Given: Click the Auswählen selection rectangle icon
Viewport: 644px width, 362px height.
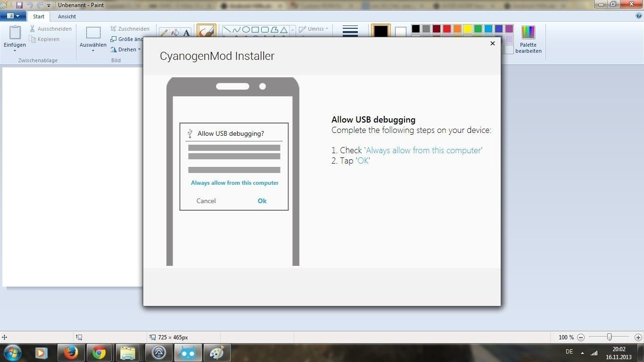Looking at the screenshot, I should pos(93,33).
